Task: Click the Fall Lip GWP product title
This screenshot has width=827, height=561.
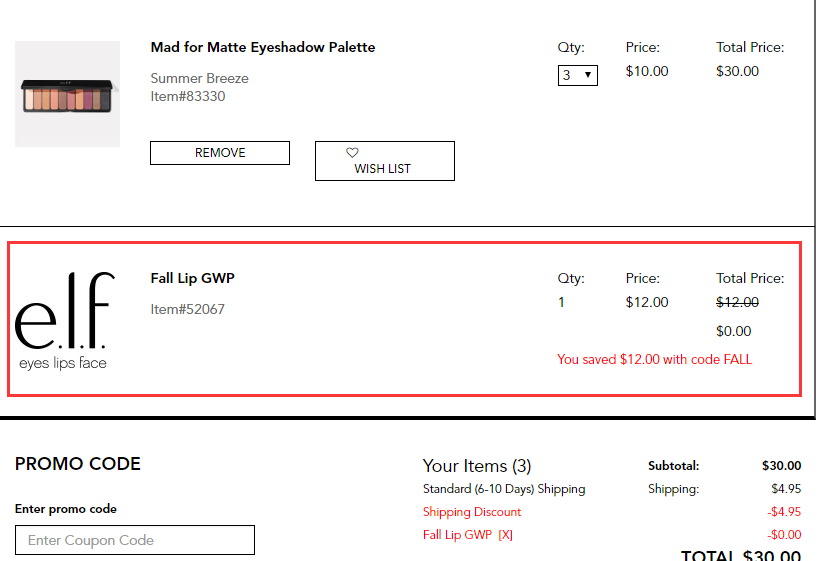Action: [x=193, y=278]
